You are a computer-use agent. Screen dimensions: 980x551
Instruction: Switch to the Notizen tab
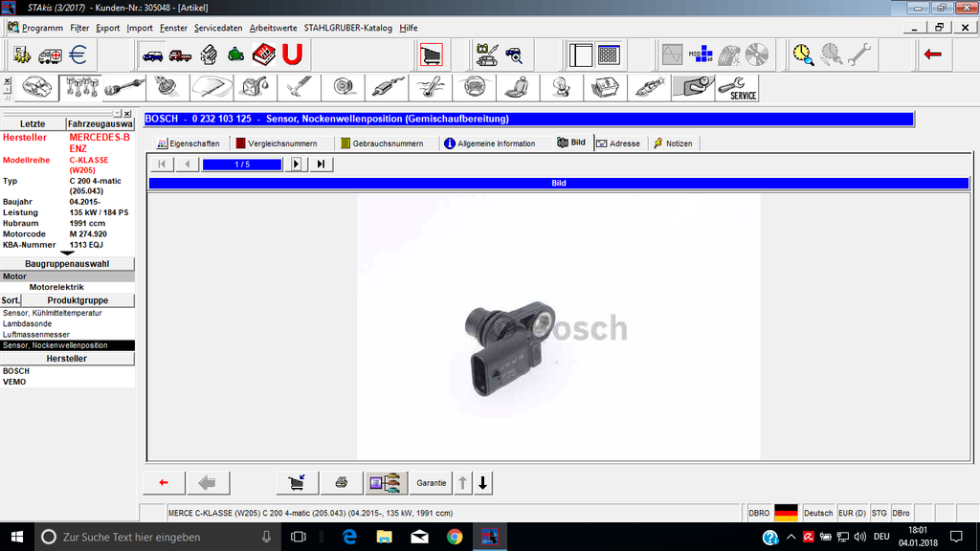click(673, 143)
